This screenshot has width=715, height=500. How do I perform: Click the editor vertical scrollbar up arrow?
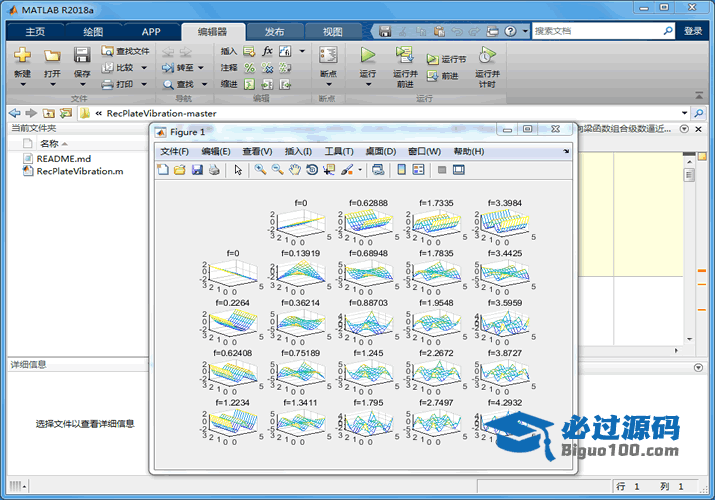(689, 162)
